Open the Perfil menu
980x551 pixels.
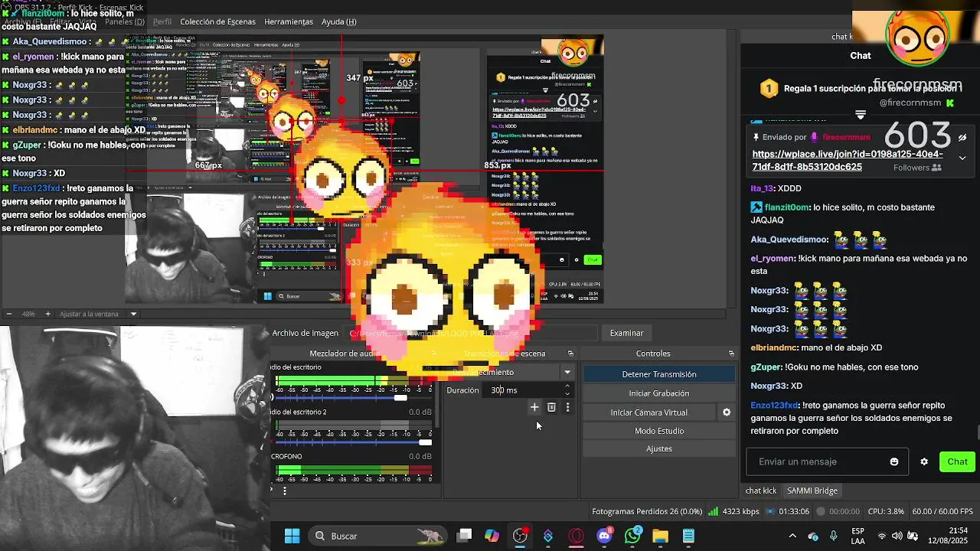click(162, 22)
